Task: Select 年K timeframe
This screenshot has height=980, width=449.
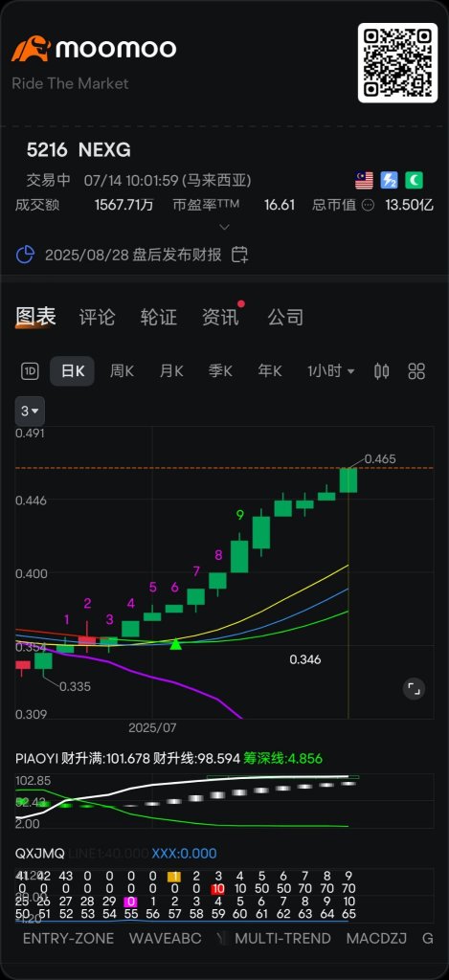Action: click(270, 371)
